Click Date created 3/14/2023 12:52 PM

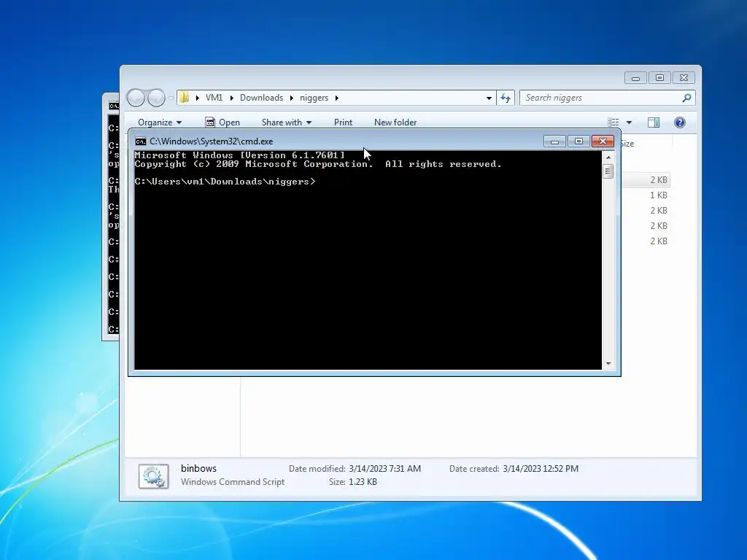tap(514, 469)
